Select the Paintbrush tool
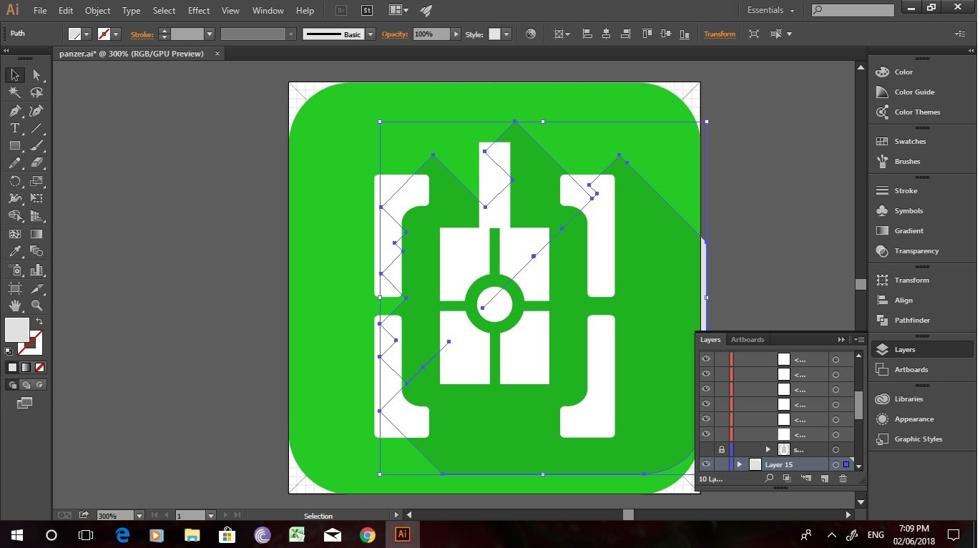This screenshot has width=980, height=548. click(36, 145)
